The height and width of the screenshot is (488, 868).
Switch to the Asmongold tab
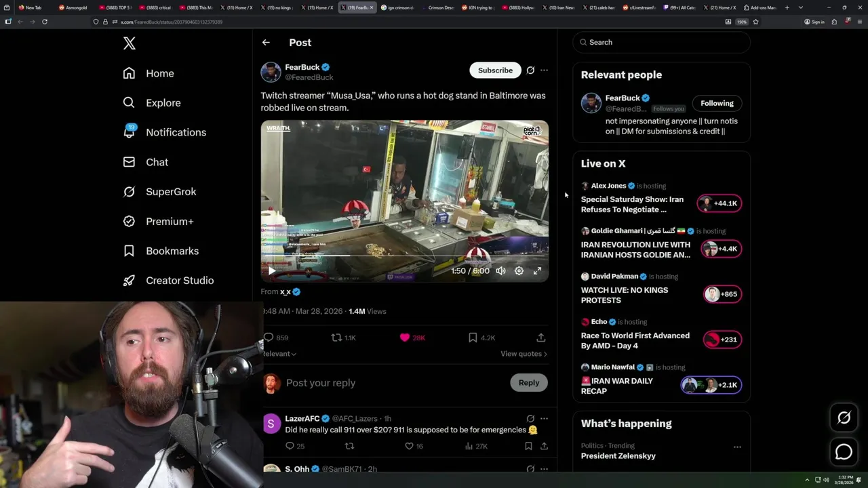click(x=73, y=7)
